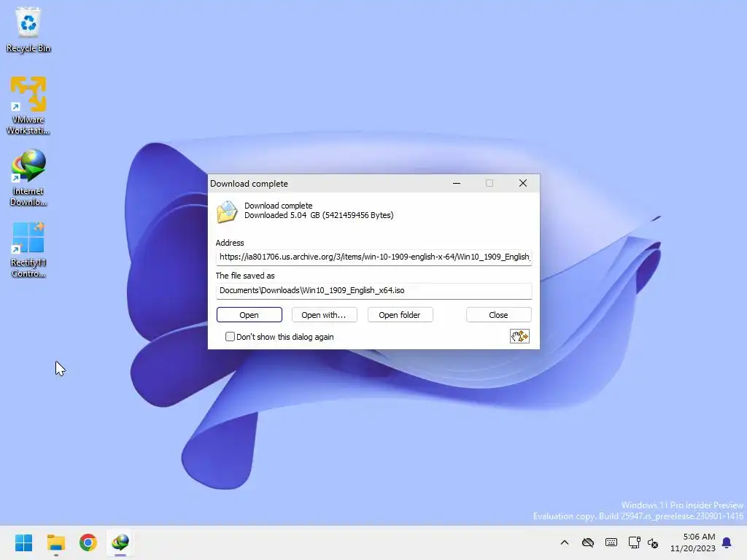747x560 pixels.
Task: Click the cloud sync tray icon
Action: (x=588, y=542)
